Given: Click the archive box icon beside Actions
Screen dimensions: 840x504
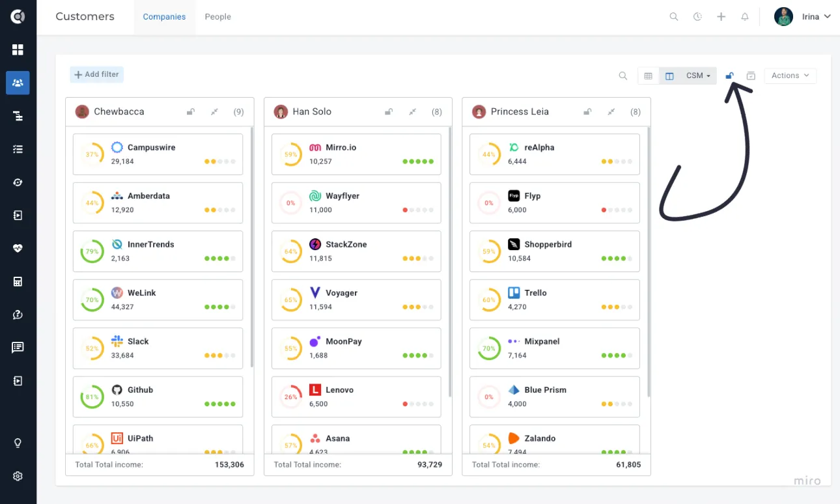Looking at the screenshot, I should 751,76.
